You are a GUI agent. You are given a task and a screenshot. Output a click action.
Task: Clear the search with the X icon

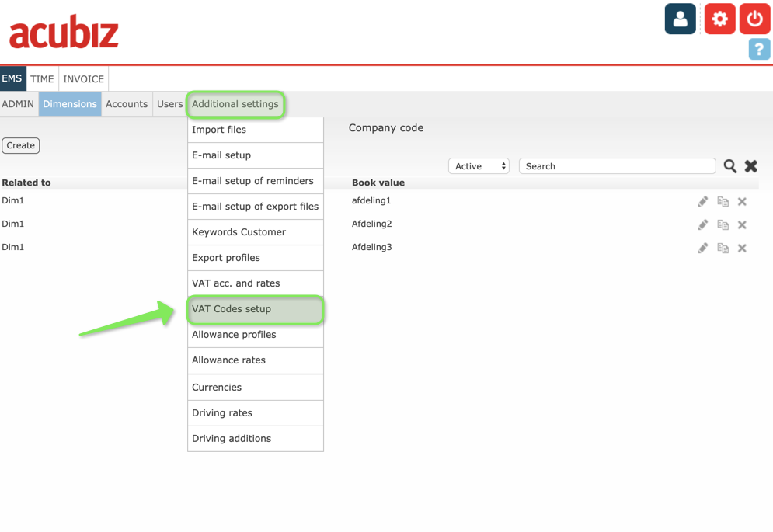click(750, 166)
